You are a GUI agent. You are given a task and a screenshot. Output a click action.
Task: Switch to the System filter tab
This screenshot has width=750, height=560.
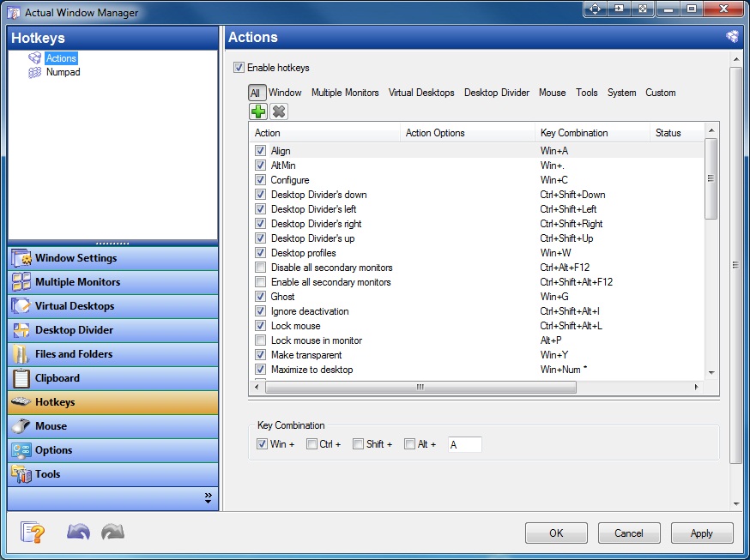[x=621, y=93]
